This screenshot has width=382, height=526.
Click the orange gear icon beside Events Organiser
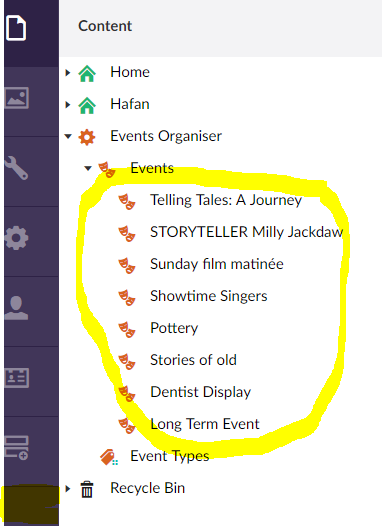click(87, 137)
